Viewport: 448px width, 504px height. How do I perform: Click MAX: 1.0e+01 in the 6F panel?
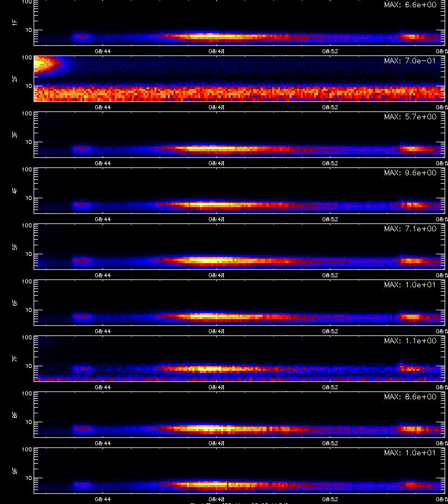pos(410,285)
